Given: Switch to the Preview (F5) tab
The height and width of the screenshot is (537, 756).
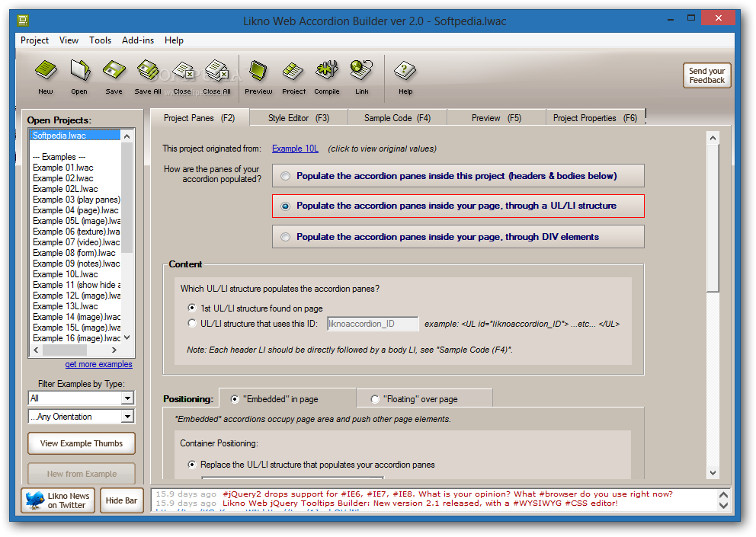Looking at the screenshot, I should tap(496, 118).
